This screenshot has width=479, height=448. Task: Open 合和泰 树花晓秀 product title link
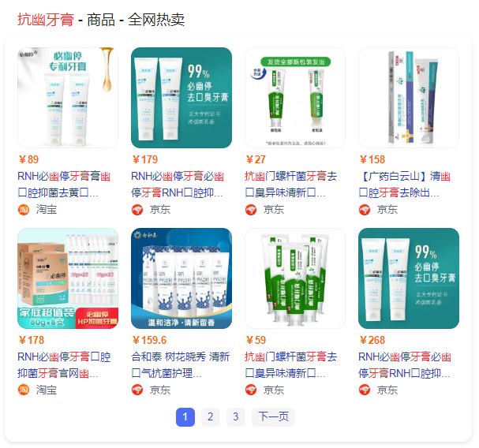180,365
